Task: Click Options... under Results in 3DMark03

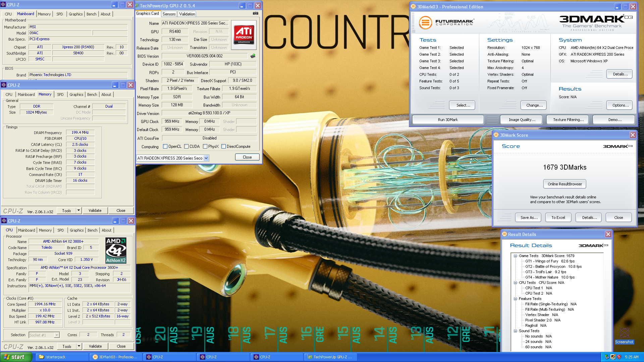Action: (x=620, y=105)
